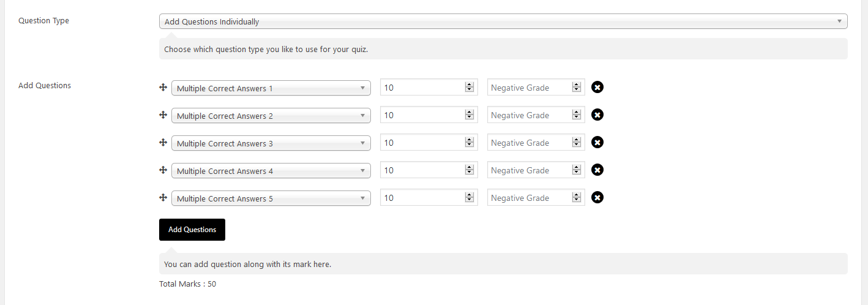Remove Multiple Correct Answers 1 question
This screenshot has height=305, width=868.
[x=597, y=87]
